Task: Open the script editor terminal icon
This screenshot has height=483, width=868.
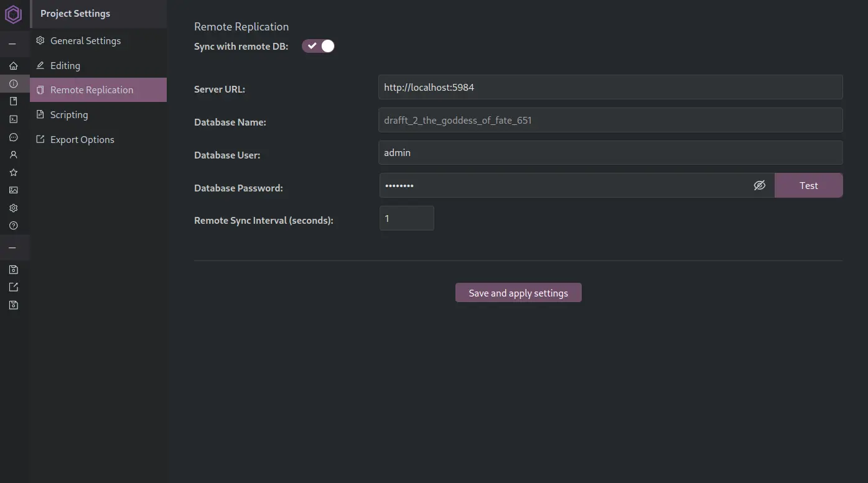Action: coord(13,119)
